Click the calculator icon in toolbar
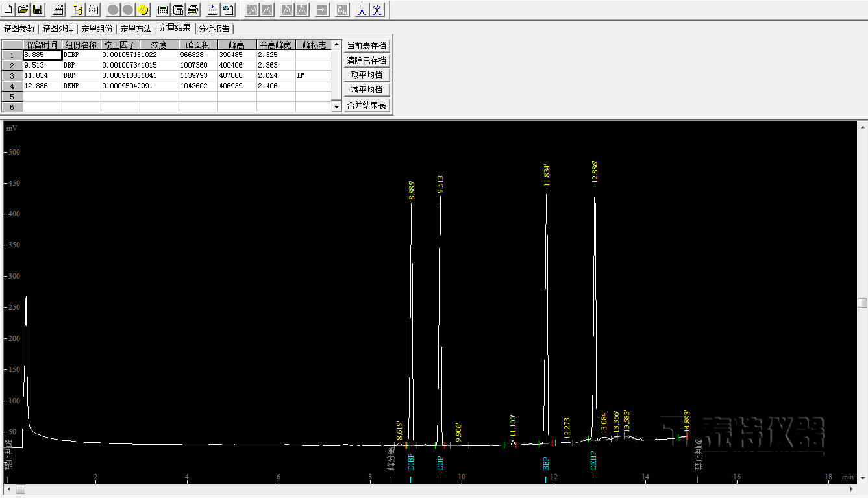This screenshot has height=498, width=868. [163, 10]
